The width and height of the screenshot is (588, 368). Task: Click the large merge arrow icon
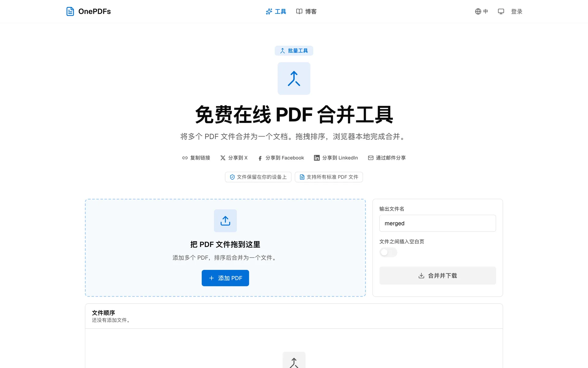294,79
